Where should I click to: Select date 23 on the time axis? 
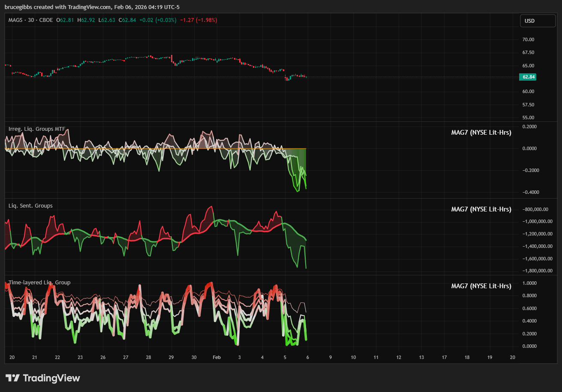click(x=80, y=357)
